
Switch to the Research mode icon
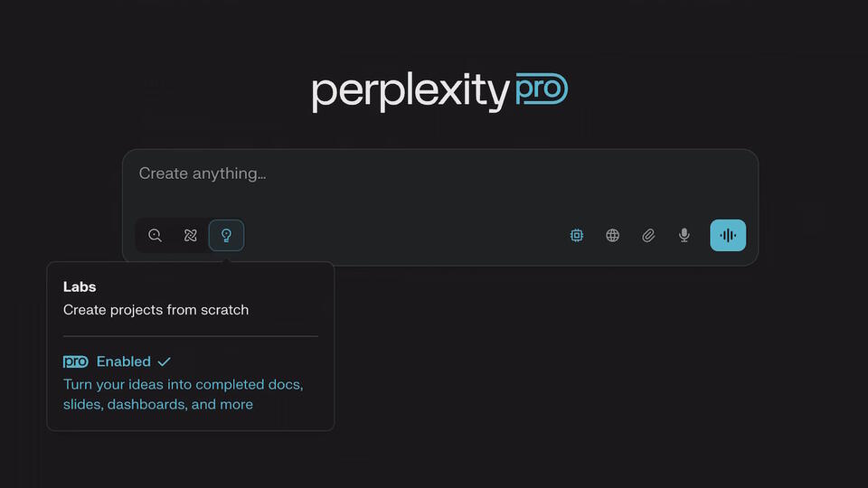pos(190,236)
